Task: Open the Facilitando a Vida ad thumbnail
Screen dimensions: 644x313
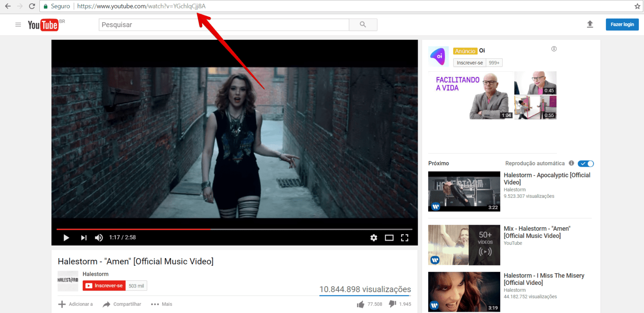Action: (x=471, y=96)
